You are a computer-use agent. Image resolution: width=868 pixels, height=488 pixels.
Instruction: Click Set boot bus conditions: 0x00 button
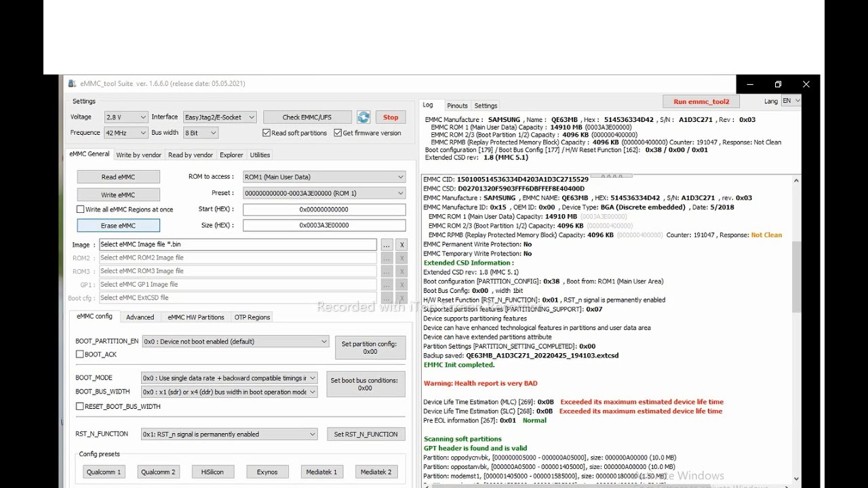pyautogui.click(x=365, y=384)
